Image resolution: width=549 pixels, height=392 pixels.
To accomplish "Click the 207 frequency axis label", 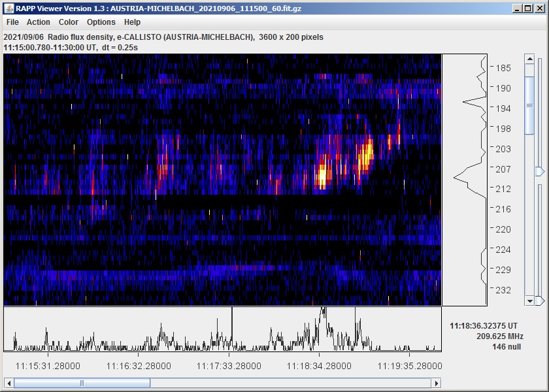I will coord(503,169).
